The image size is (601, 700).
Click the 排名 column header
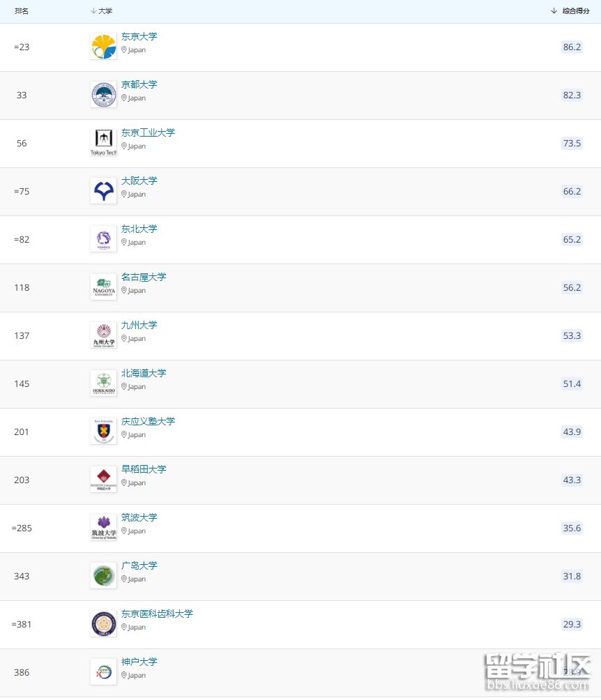[22, 11]
